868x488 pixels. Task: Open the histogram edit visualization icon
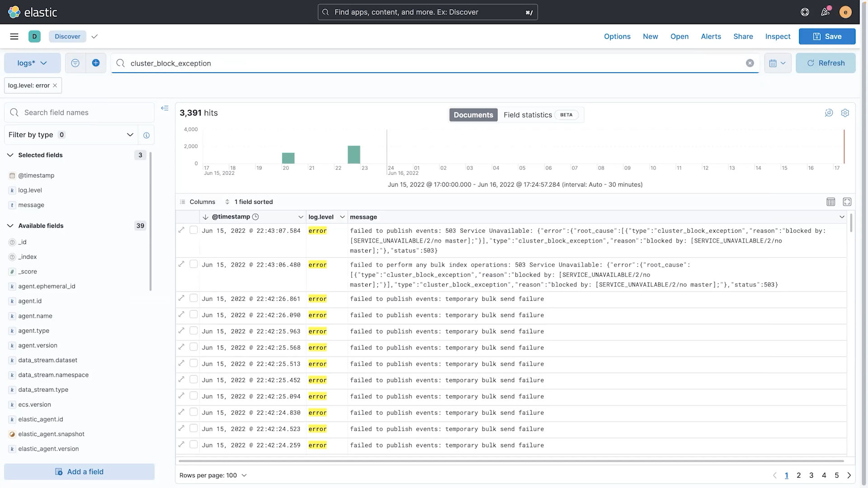[829, 113]
